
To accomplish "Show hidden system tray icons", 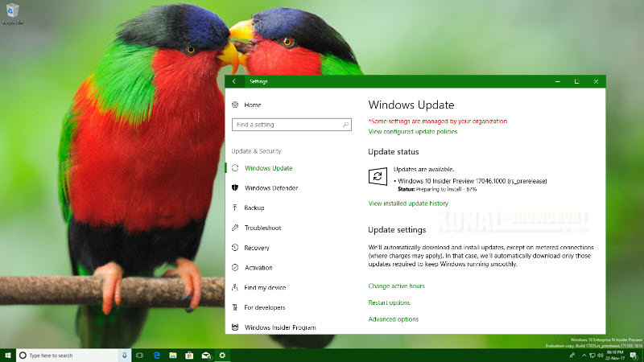I will [584, 356].
